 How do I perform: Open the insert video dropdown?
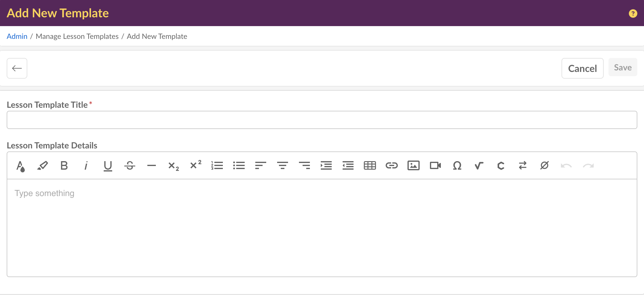point(435,166)
